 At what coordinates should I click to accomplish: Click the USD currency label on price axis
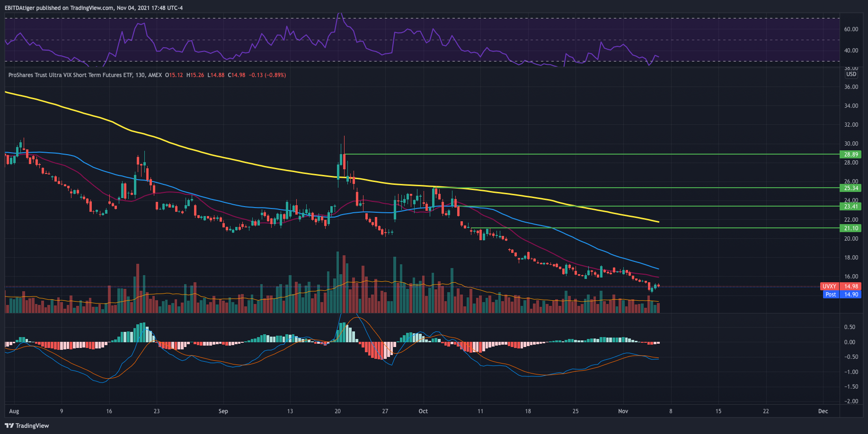[851, 74]
